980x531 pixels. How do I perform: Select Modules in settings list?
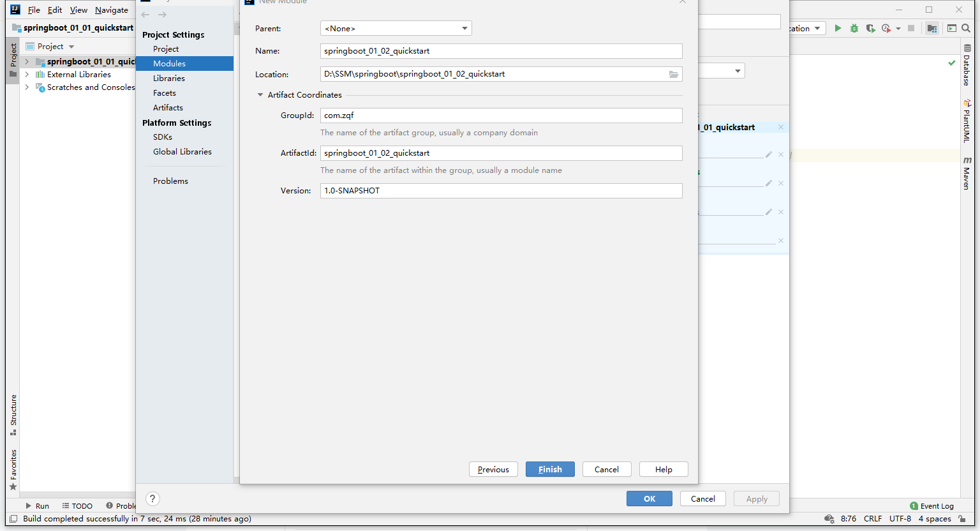tap(185, 64)
